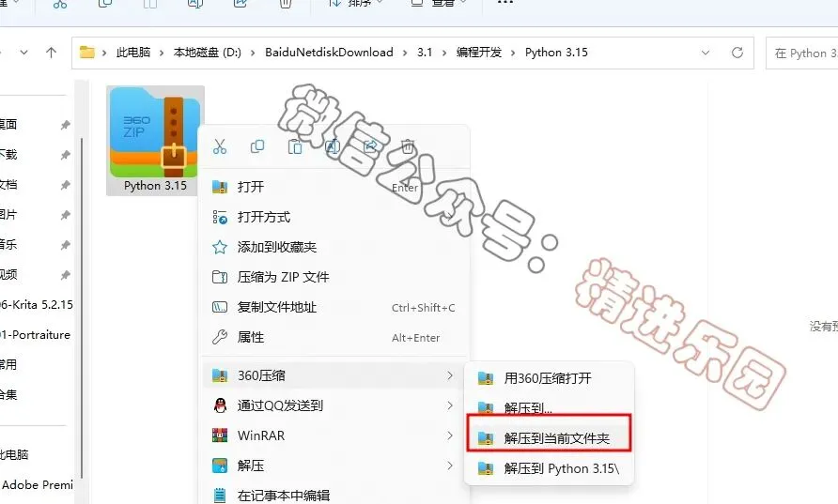Open Krita 5.2.15 folder in sidebar
Image resolution: width=838 pixels, height=504 pixels.
37,305
